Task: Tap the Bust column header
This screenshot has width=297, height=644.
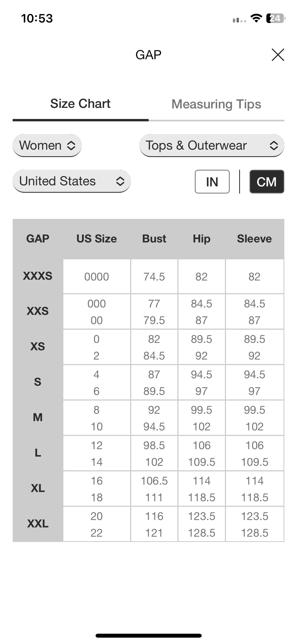Action: (x=154, y=239)
